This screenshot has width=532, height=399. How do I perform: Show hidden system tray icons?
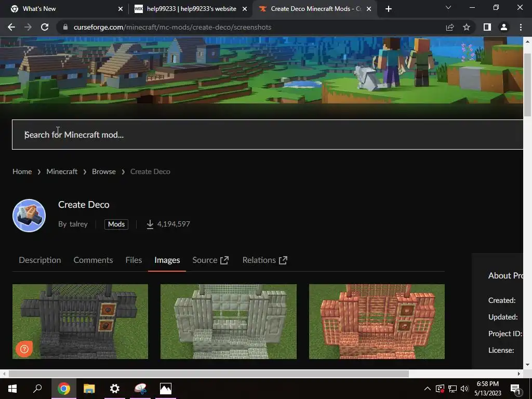[x=428, y=389]
